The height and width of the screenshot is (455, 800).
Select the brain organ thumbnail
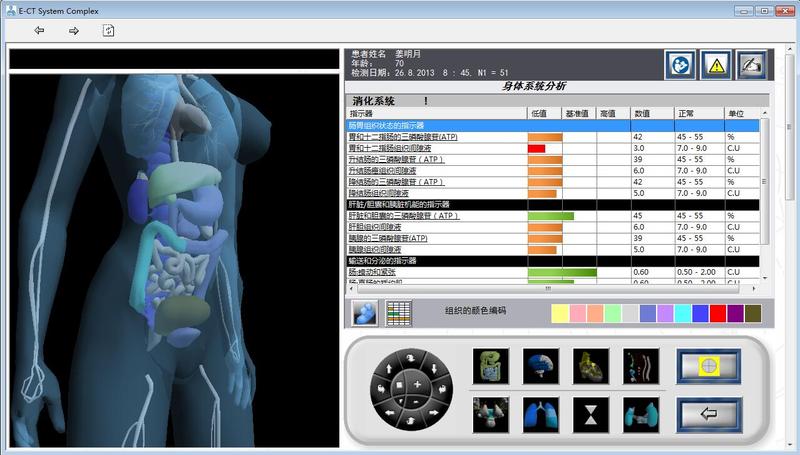tap(540, 366)
